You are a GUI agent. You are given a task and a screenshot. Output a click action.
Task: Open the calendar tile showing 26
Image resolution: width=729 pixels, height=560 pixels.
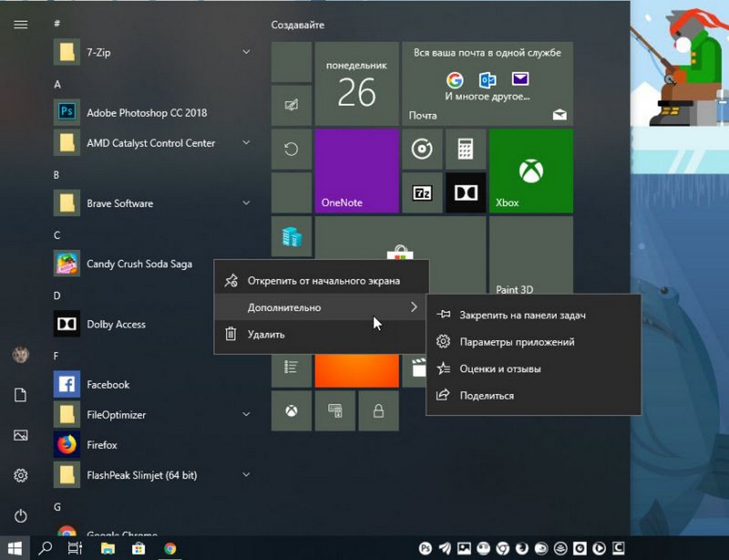tap(357, 83)
